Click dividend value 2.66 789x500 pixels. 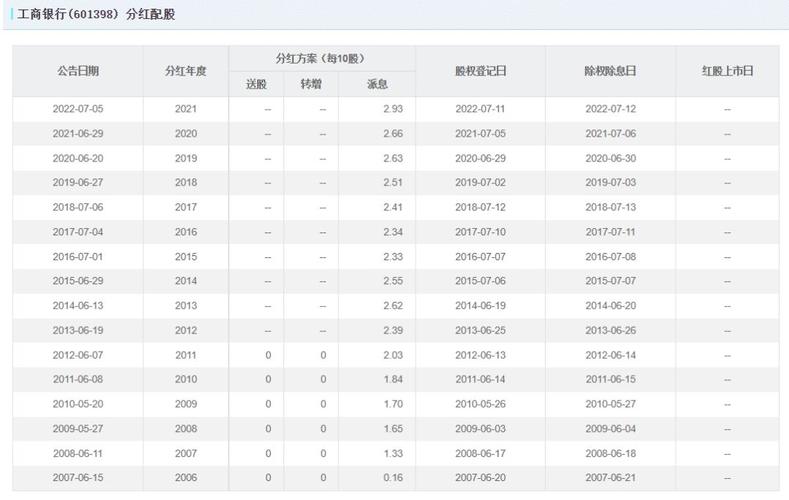[x=393, y=134]
